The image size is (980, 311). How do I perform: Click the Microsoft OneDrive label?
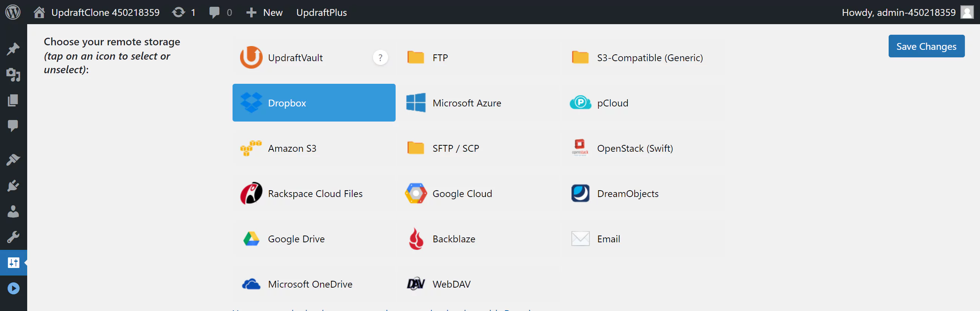click(310, 284)
